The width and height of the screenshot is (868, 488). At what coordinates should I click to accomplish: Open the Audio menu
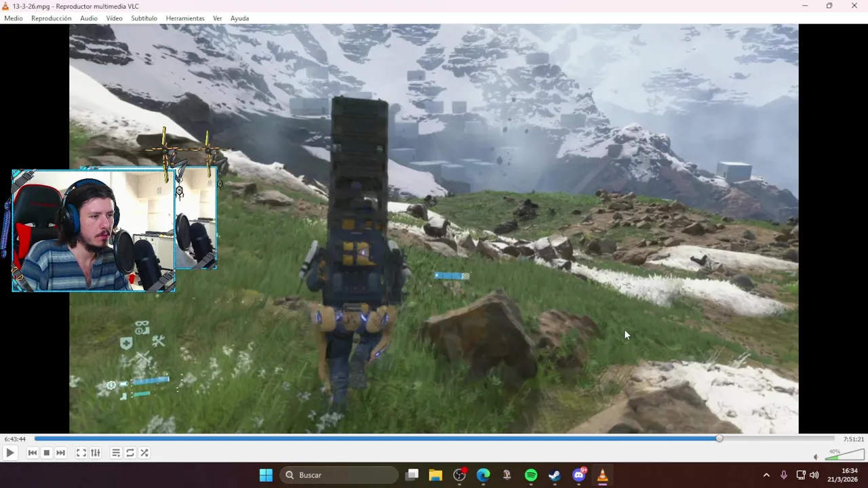coord(89,18)
